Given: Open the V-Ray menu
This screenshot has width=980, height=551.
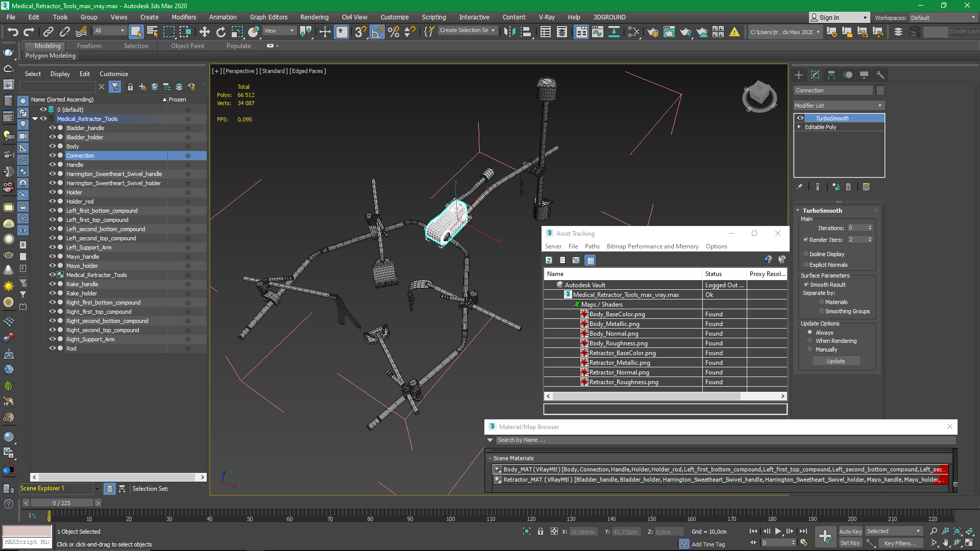Looking at the screenshot, I should [x=547, y=17].
